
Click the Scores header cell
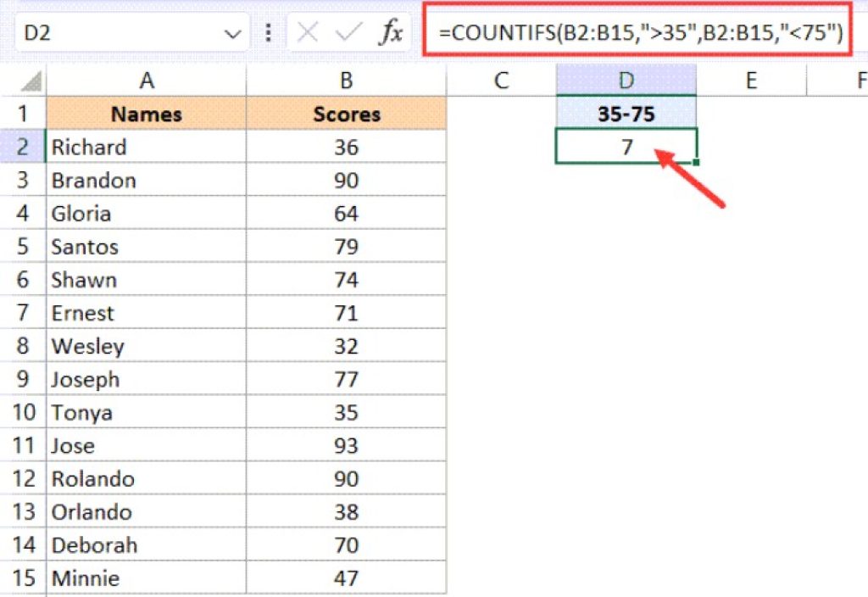346,114
